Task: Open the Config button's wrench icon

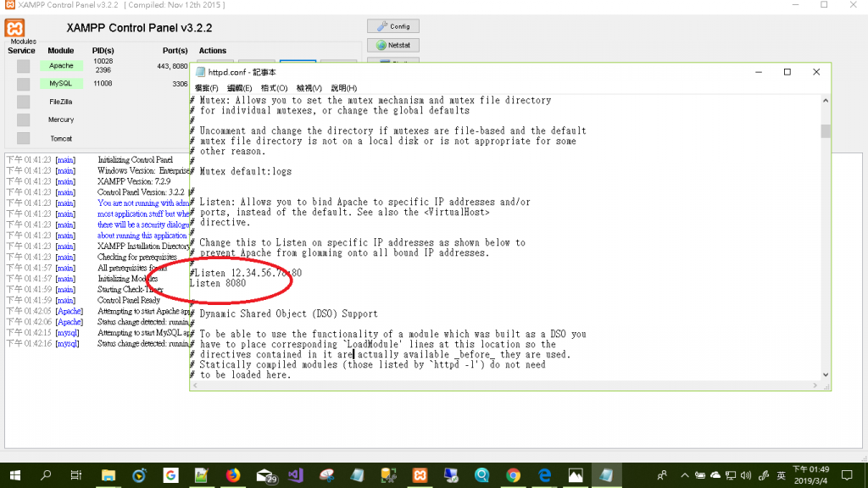Action: click(382, 26)
